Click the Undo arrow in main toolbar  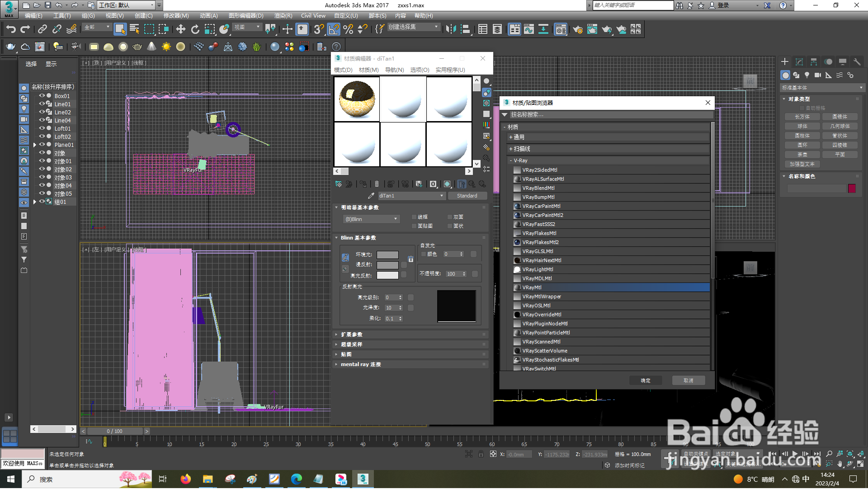[11, 29]
